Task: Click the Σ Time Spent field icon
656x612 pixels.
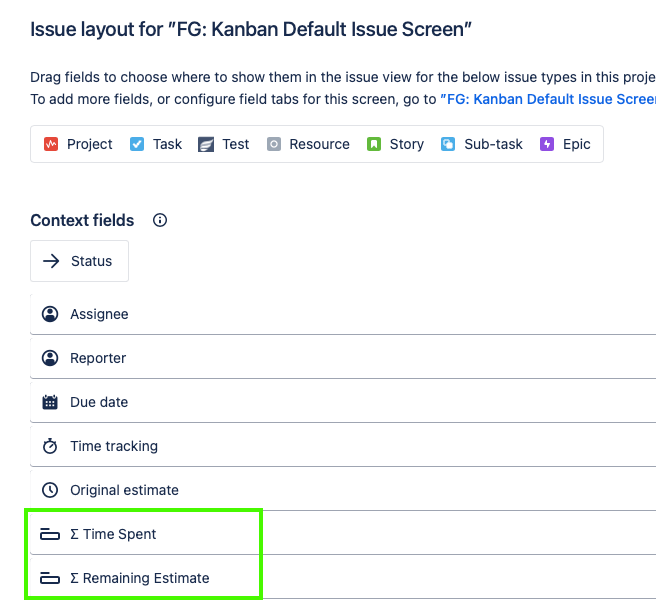Action: pos(50,534)
